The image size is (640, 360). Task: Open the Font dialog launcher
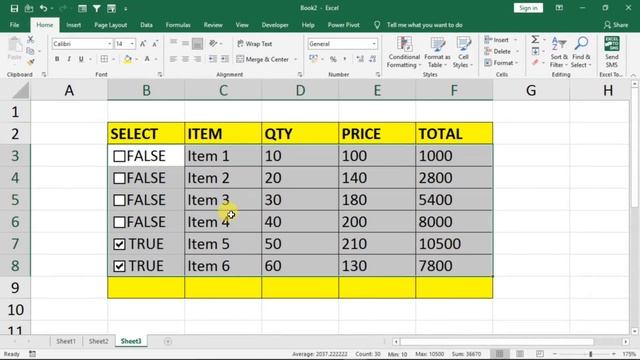click(x=160, y=75)
